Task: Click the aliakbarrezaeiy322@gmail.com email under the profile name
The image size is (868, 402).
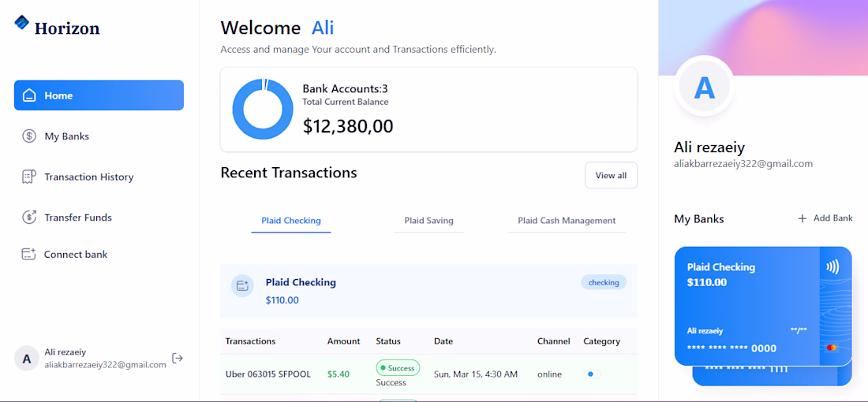Action: [x=743, y=164]
